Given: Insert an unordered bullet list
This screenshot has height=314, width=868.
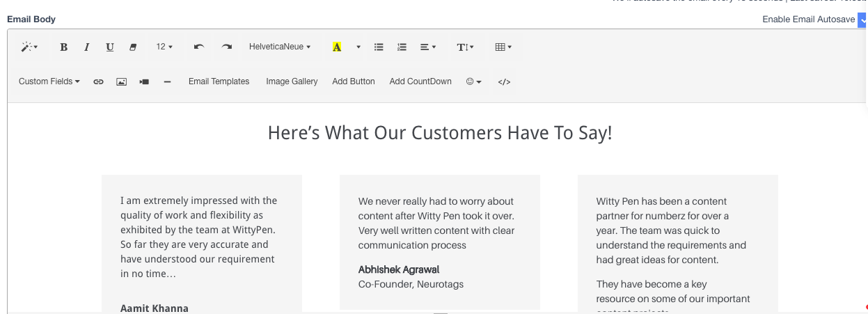Looking at the screenshot, I should coord(379,47).
